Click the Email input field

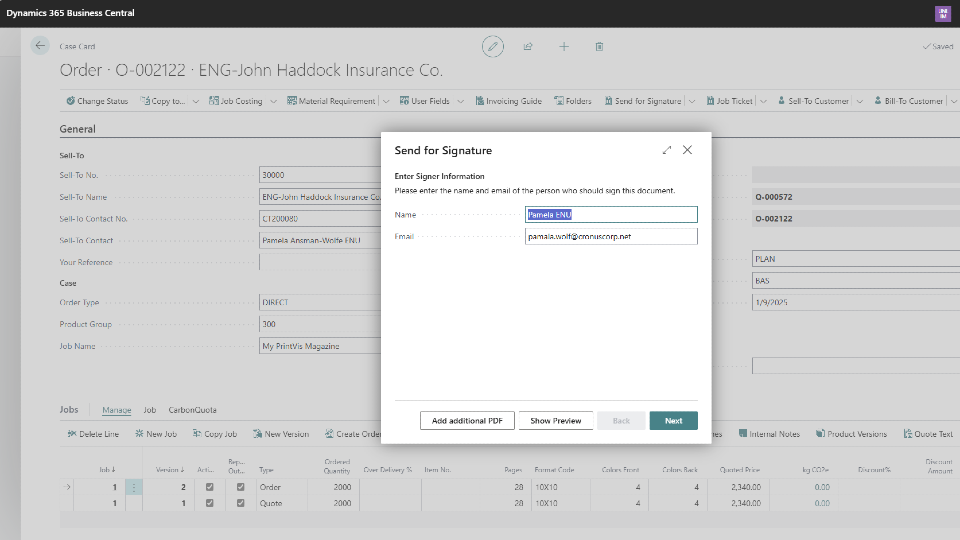[x=611, y=237]
